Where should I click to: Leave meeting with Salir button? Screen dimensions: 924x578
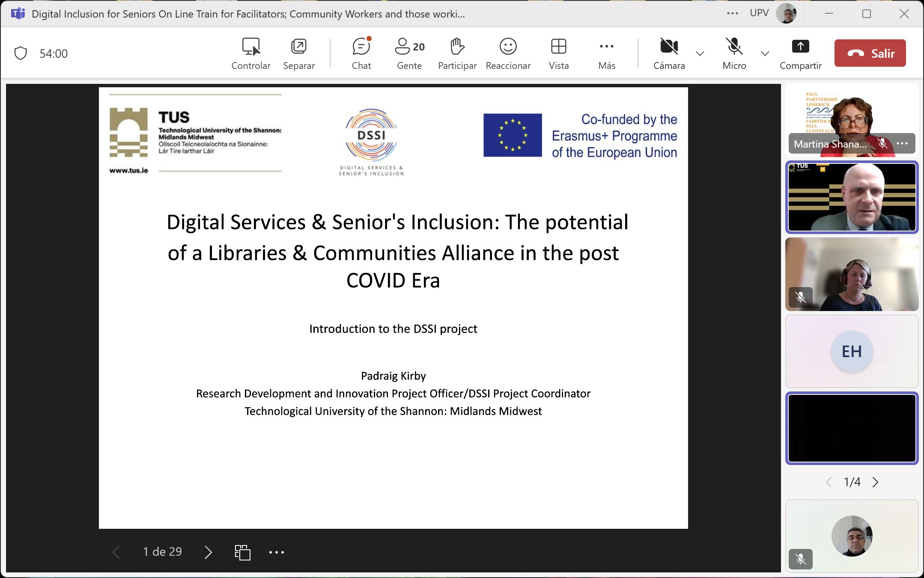(x=870, y=53)
